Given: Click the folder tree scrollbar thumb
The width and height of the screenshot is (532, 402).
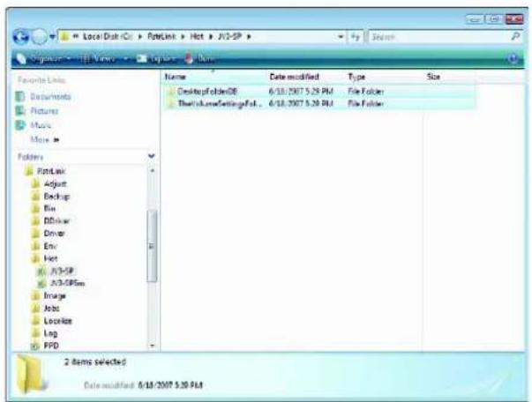Looking at the screenshot, I should point(152,246).
